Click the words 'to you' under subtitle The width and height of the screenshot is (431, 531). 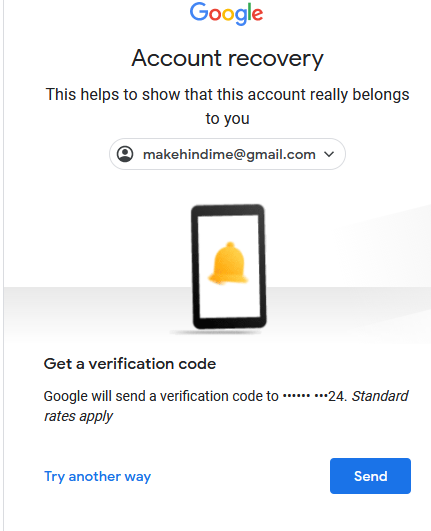coord(227,119)
